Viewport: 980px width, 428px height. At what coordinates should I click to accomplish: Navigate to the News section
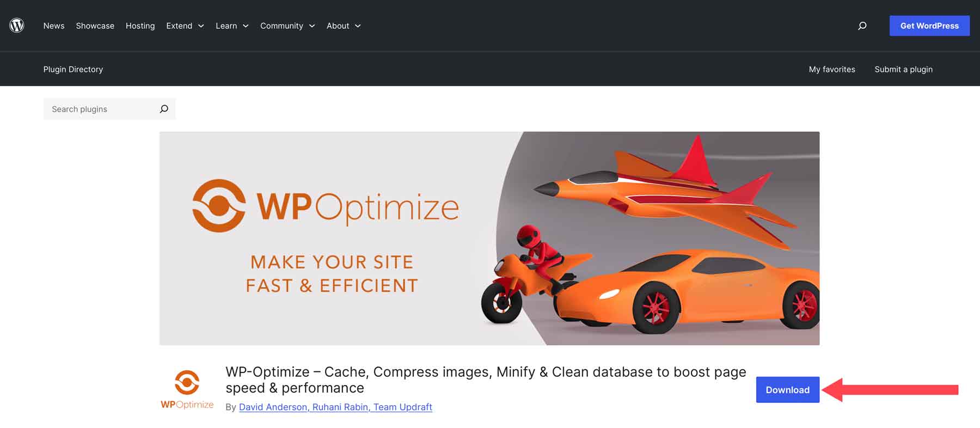(54, 26)
